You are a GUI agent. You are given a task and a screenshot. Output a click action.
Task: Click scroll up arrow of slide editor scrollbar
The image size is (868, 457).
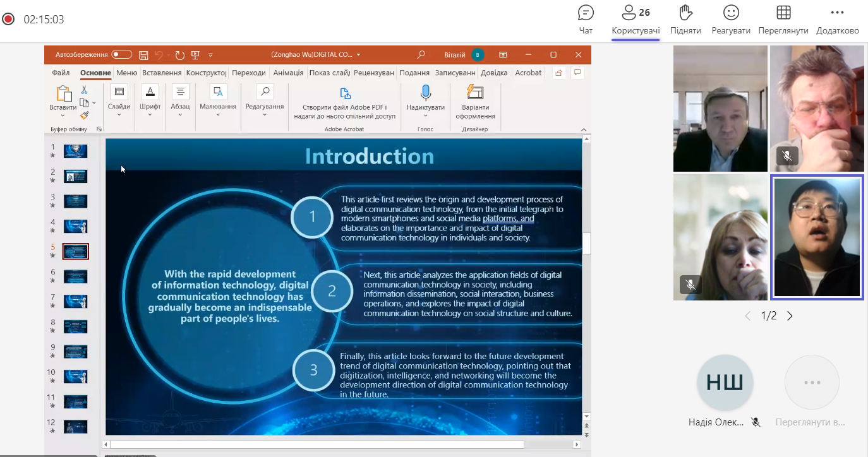click(x=586, y=139)
